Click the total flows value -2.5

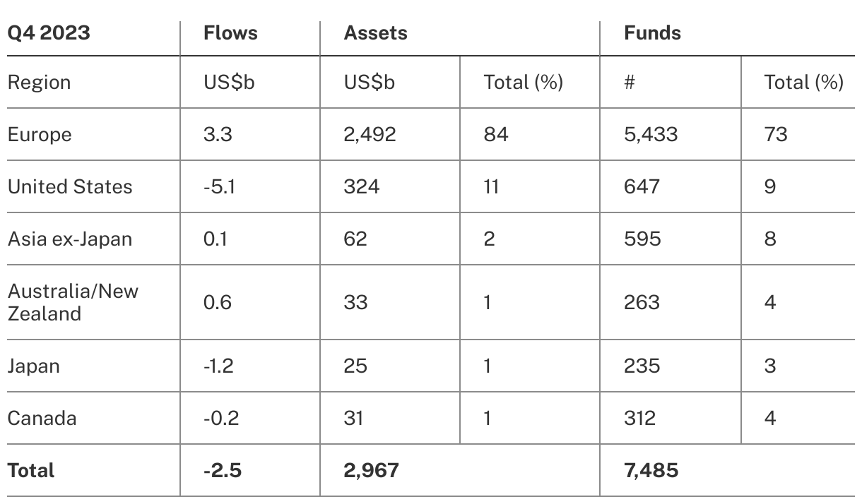[223, 470]
